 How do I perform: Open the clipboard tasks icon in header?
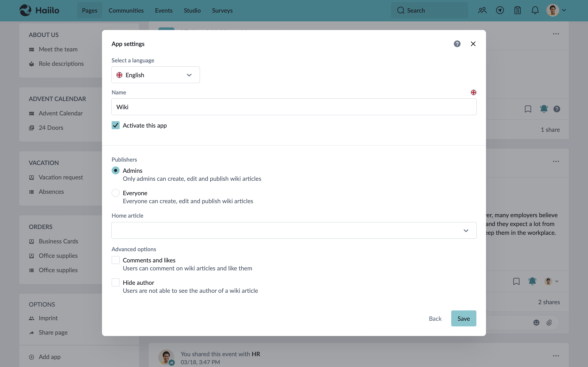tap(517, 10)
